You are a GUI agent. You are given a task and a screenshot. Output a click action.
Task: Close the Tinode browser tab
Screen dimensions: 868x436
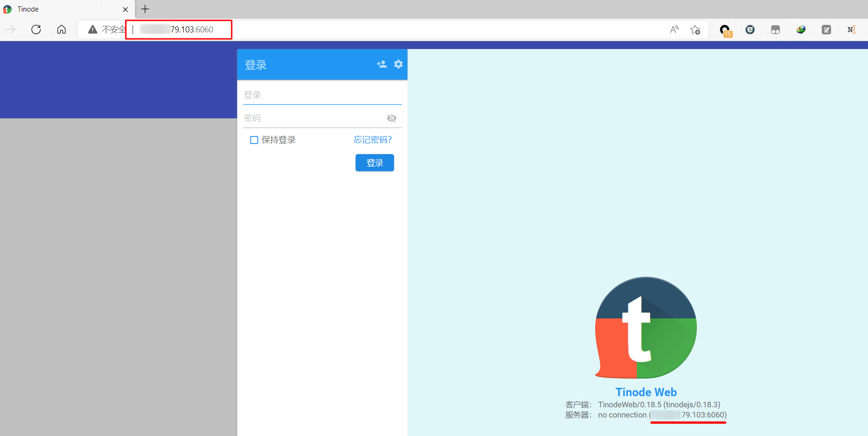point(125,9)
